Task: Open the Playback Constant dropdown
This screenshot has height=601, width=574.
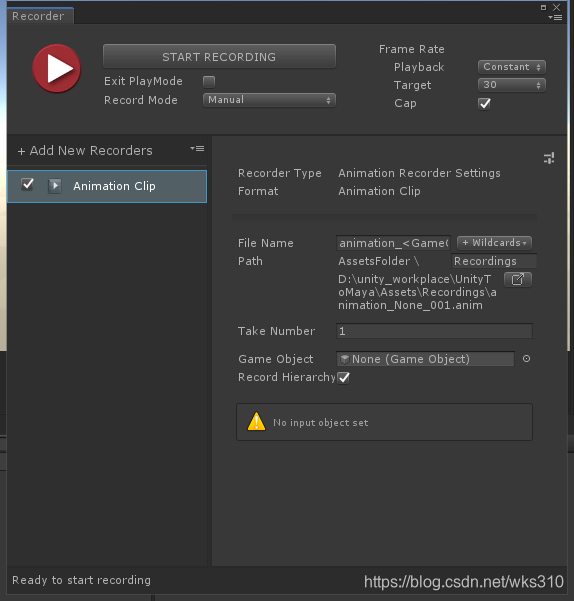Action: 512,67
